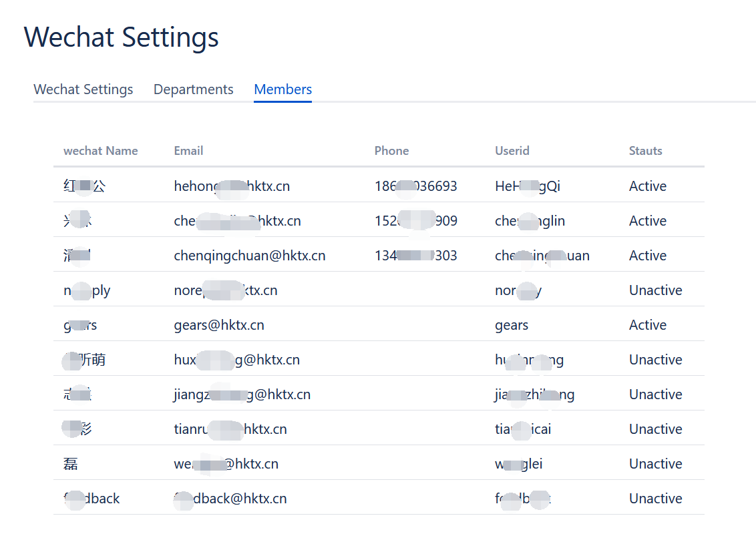
Task: Click the Phone column header
Action: [391, 151]
